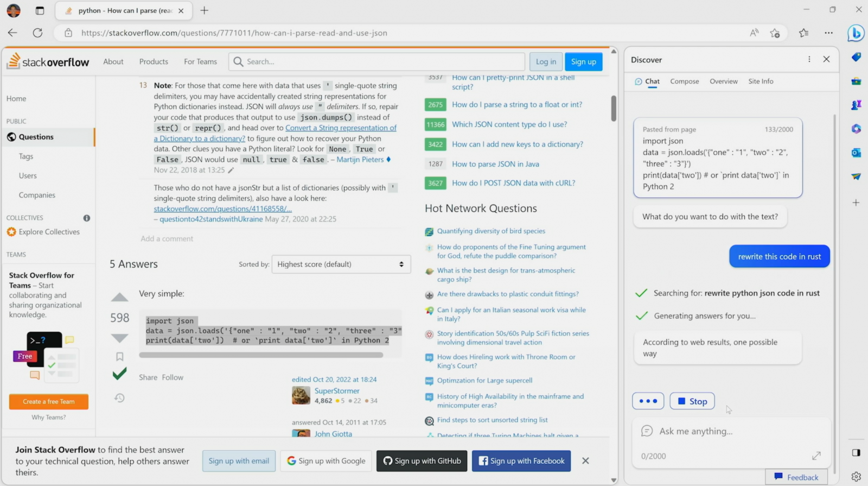Show the answer's activity history icon
The width and height of the screenshot is (868, 486).
[x=120, y=398]
